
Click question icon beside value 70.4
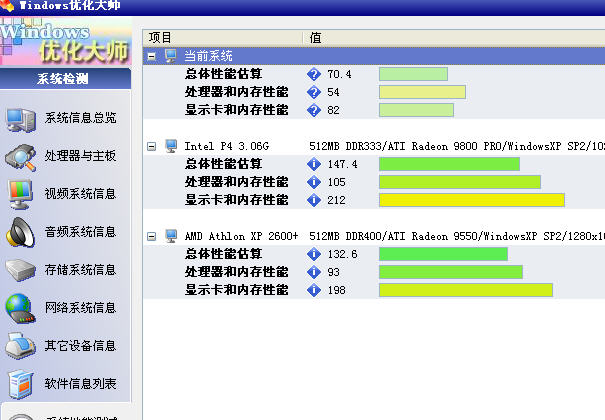point(314,74)
